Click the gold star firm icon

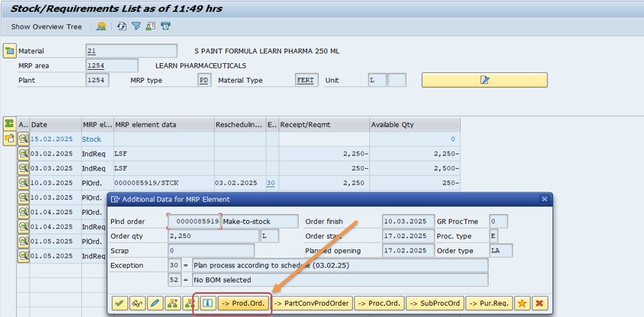click(x=522, y=303)
